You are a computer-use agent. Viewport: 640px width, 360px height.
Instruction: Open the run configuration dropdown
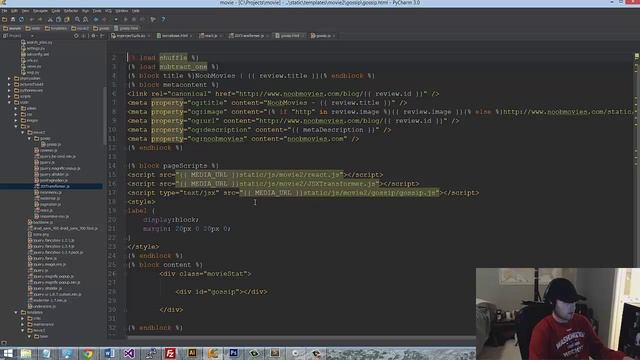click(x=116, y=19)
